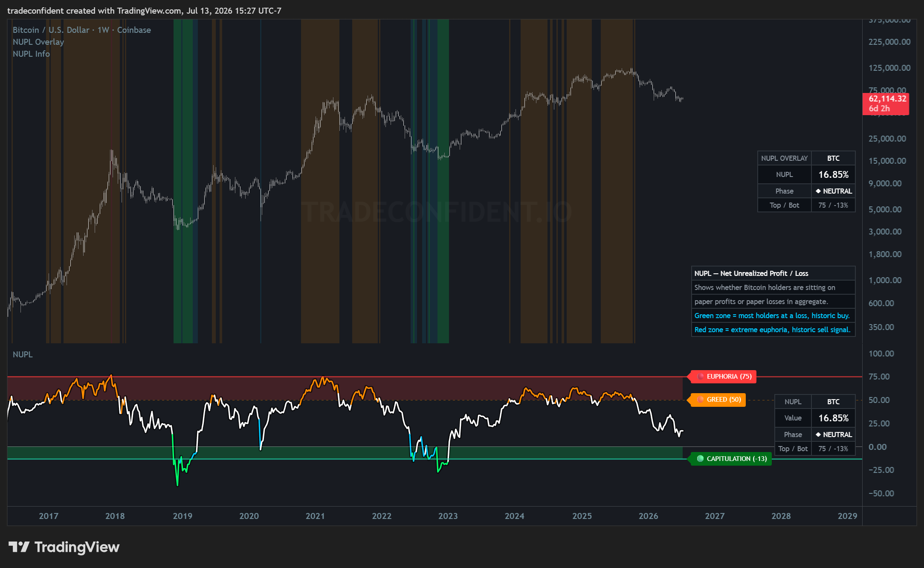
Task: Click the TradingView logo at bottom left
Action: coord(64,547)
